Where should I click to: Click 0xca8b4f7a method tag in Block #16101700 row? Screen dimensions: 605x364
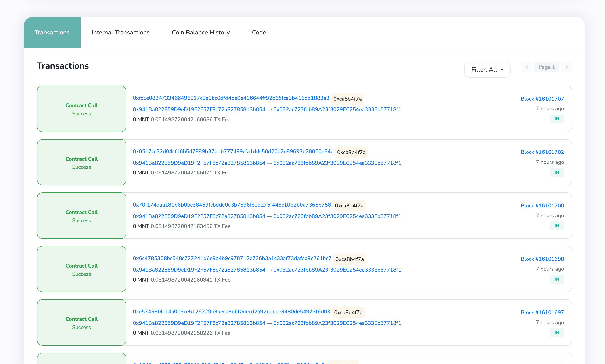[349, 205]
